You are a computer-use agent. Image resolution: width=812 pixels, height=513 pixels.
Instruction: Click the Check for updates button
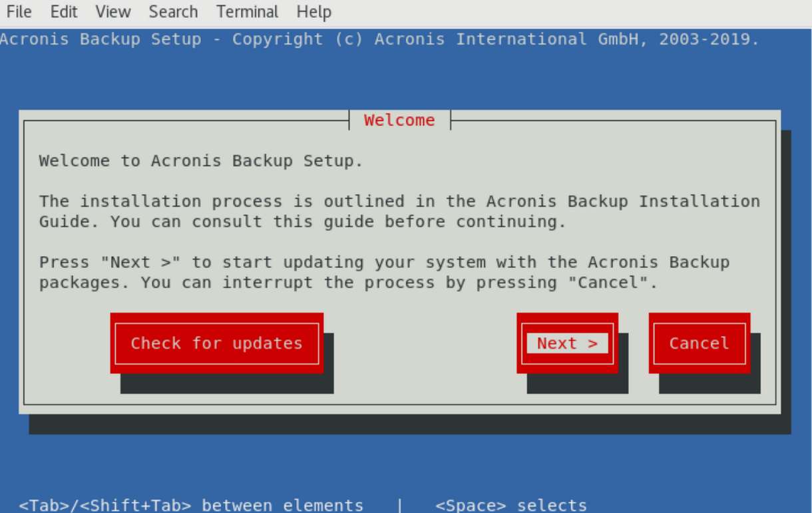(217, 343)
